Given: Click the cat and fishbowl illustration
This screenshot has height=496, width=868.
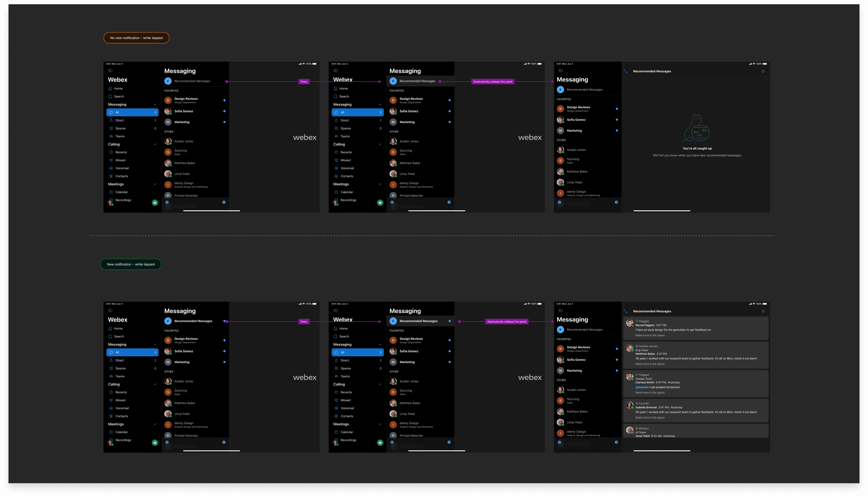Looking at the screenshot, I should (x=697, y=128).
